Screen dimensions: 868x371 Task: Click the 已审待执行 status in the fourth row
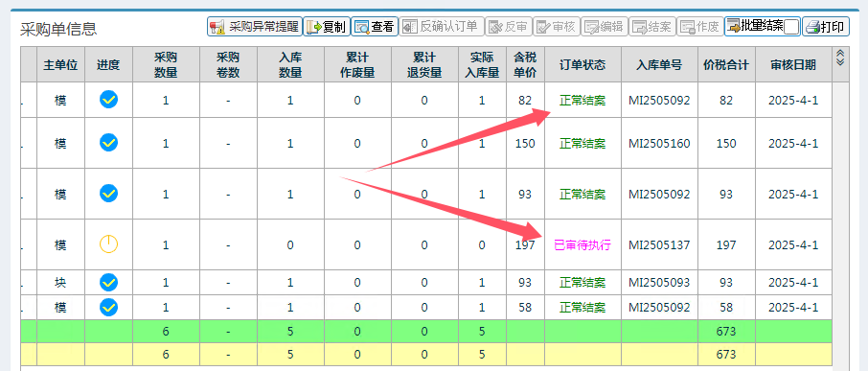pyautogui.click(x=582, y=245)
